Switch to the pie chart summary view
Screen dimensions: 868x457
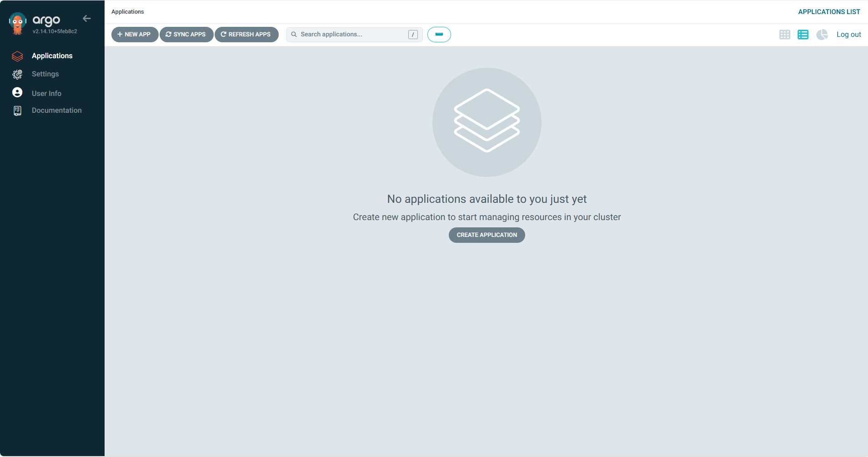click(x=822, y=35)
